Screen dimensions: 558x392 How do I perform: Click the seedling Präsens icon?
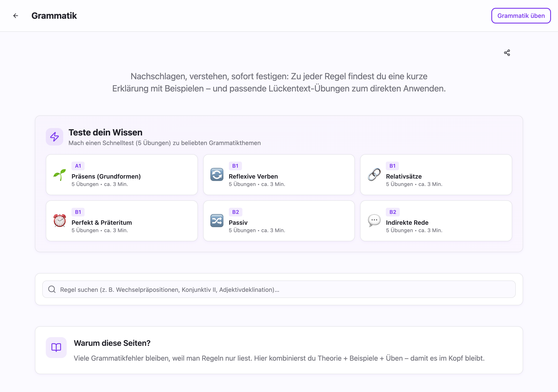60,175
